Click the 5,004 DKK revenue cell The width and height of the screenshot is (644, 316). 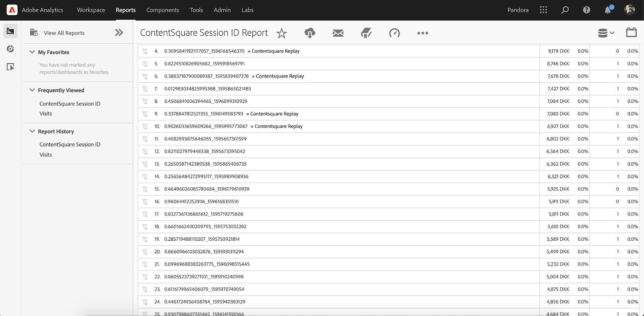point(558,277)
